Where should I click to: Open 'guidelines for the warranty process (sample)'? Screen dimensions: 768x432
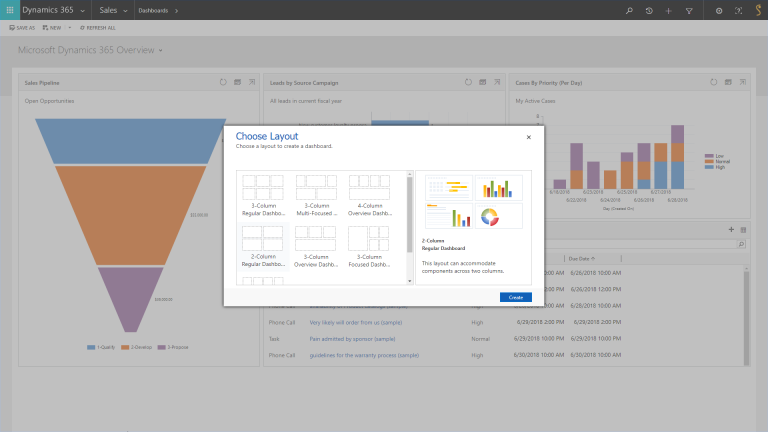click(364, 355)
